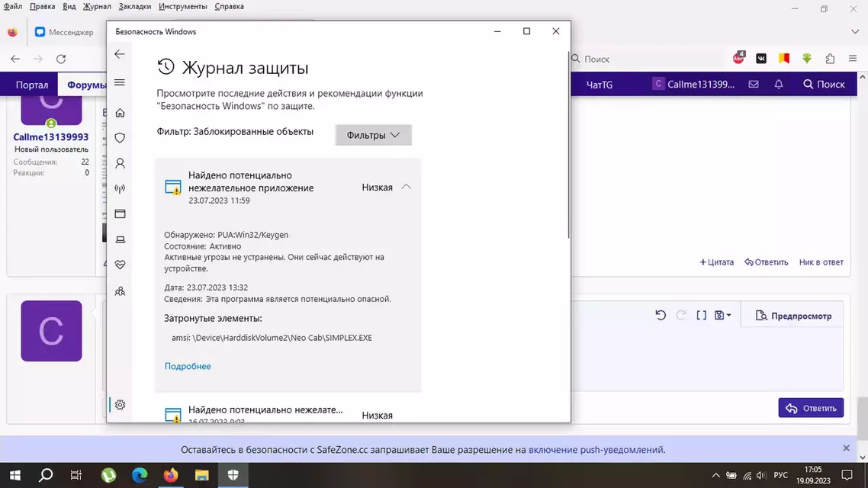Show hidden system tray icons
868x488 pixels.
coord(715,475)
